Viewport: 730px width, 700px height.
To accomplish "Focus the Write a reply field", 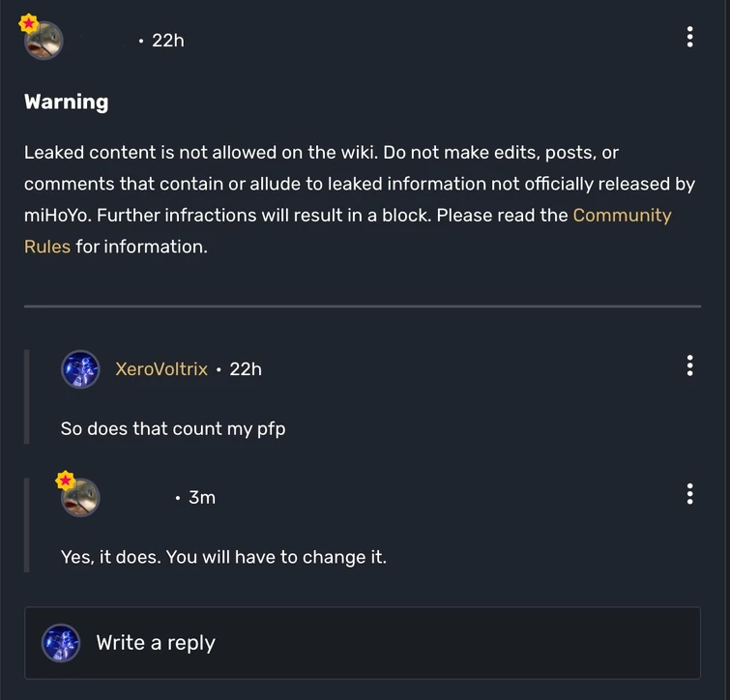I will [x=387, y=643].
